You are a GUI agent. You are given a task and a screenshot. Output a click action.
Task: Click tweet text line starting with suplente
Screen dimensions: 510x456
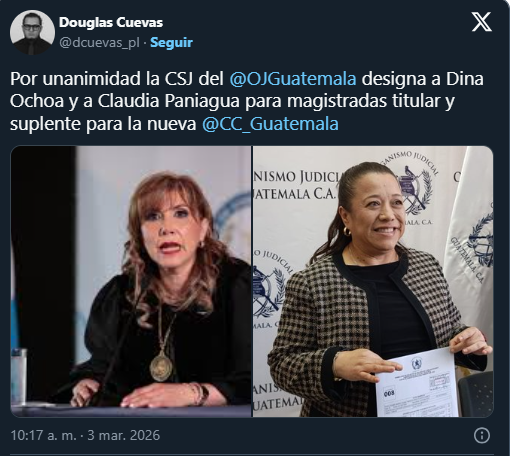coord(174,124)
